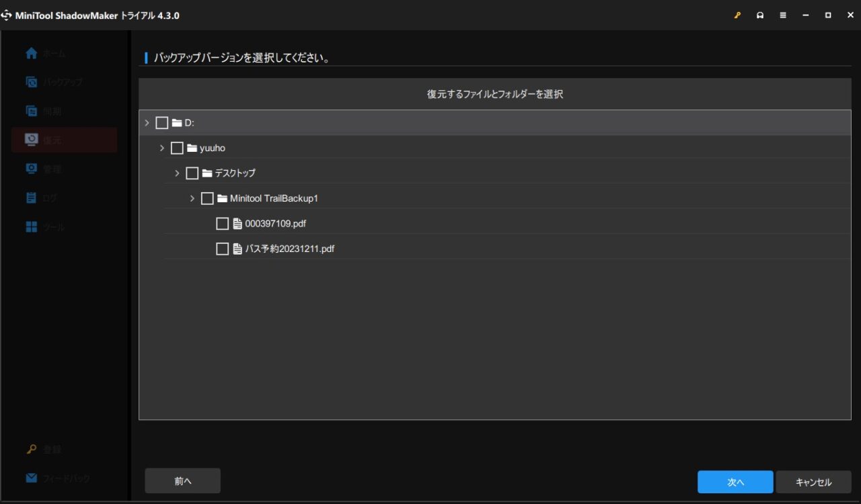Select the バス予約20231211.pdf file name
This screenshot has width=861, height=504.
click(x=290, y=249)
